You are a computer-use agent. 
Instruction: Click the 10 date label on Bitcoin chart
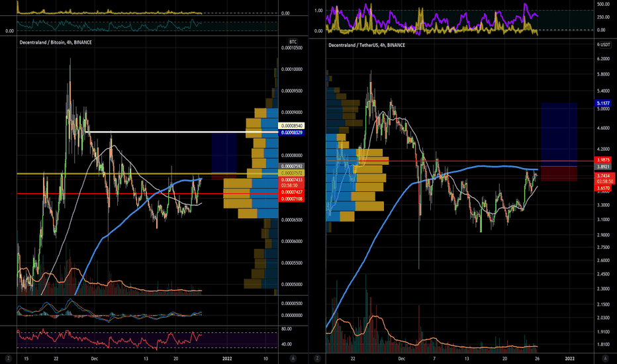tap(265, 359)
